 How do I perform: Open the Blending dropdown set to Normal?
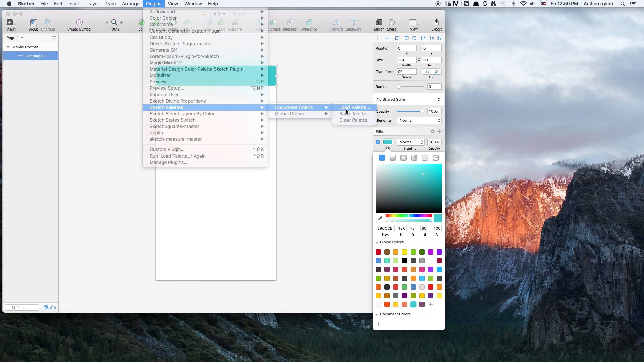coord(419,120)
